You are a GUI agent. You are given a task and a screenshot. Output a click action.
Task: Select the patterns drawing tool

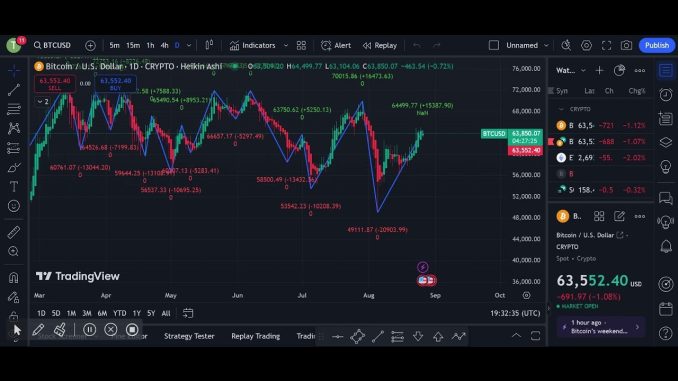tap(14, 128)
